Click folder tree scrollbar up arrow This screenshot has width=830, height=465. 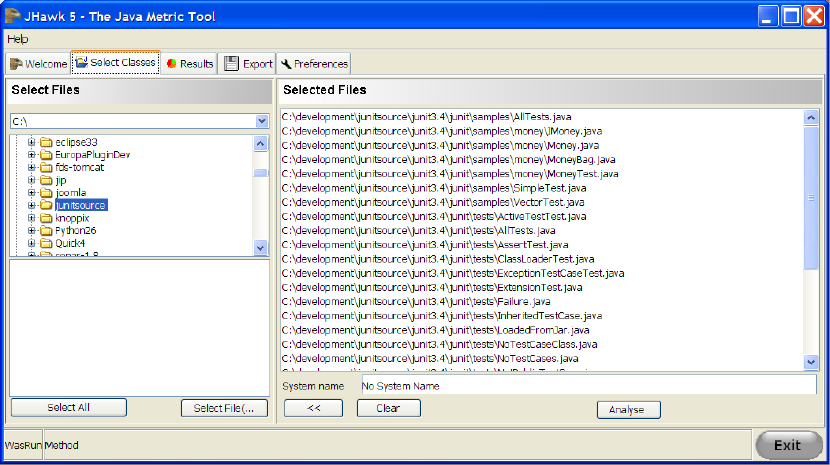tap(260, 144)
